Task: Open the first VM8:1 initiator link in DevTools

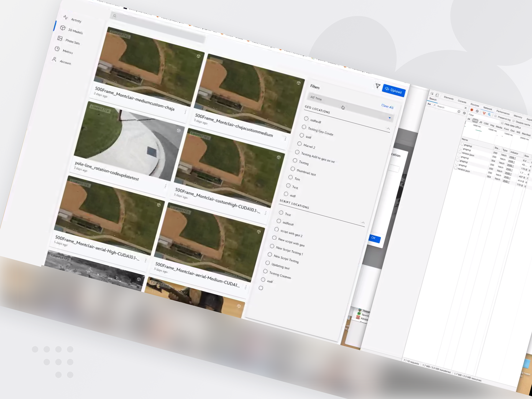Action: (512, 157)
